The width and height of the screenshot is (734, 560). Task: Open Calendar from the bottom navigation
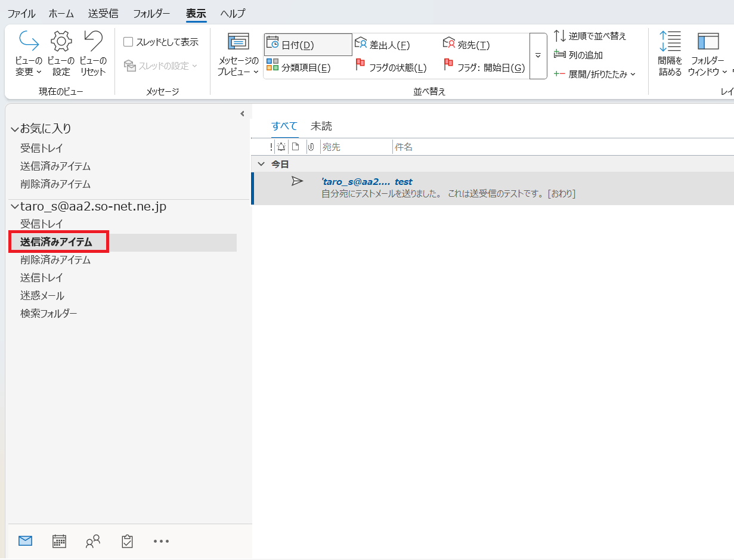59,541
